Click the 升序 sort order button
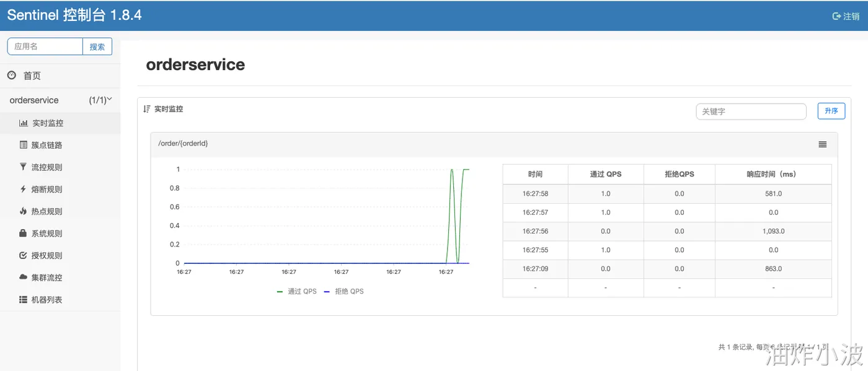Screen dimensions: 868x371 point(831,111)
